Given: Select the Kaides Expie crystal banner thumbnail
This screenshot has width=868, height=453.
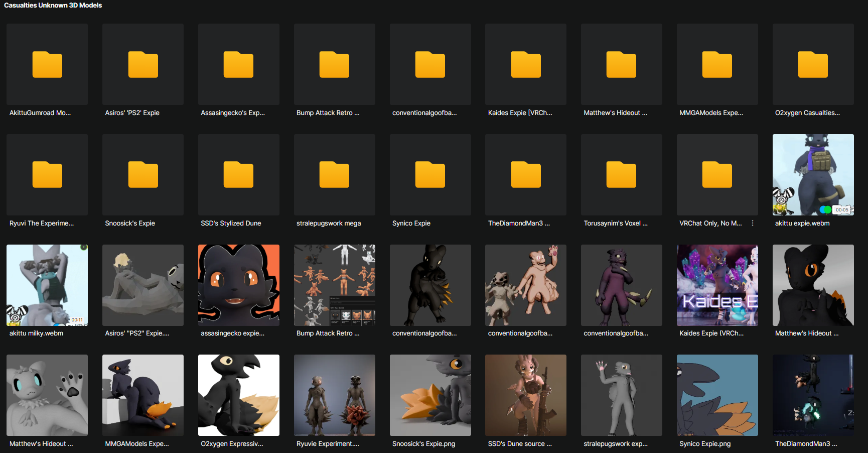Looking at the screenshot, I should [x=717, y=285].
